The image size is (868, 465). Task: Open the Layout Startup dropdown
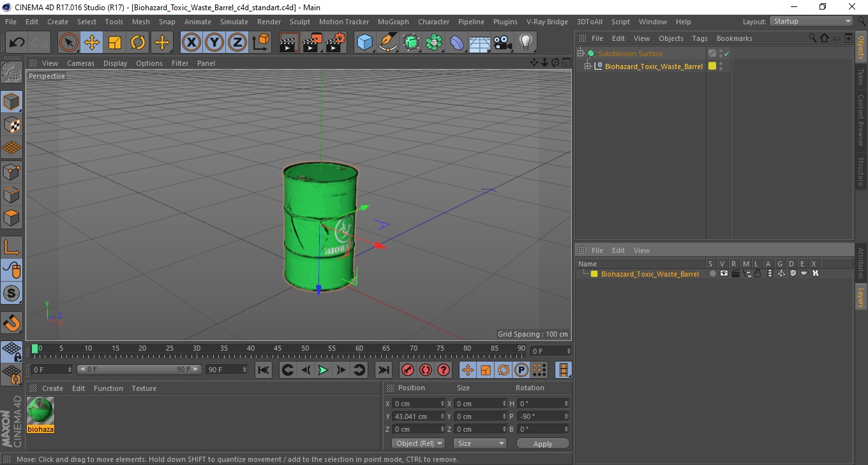812,21
